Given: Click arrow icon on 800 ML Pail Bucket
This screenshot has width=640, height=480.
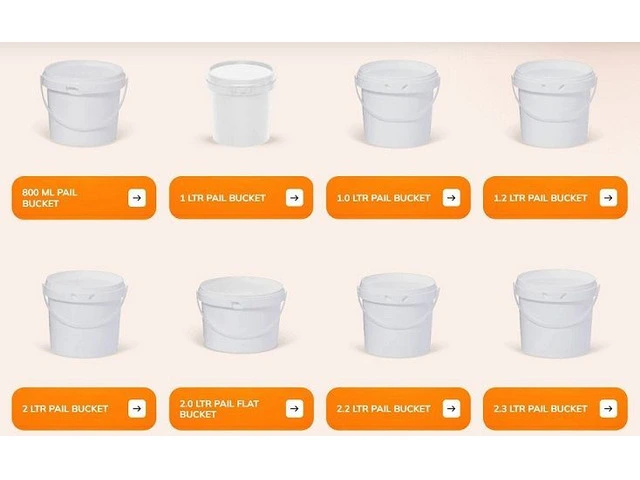Looking at the screenshot, I should pos(137,198).
